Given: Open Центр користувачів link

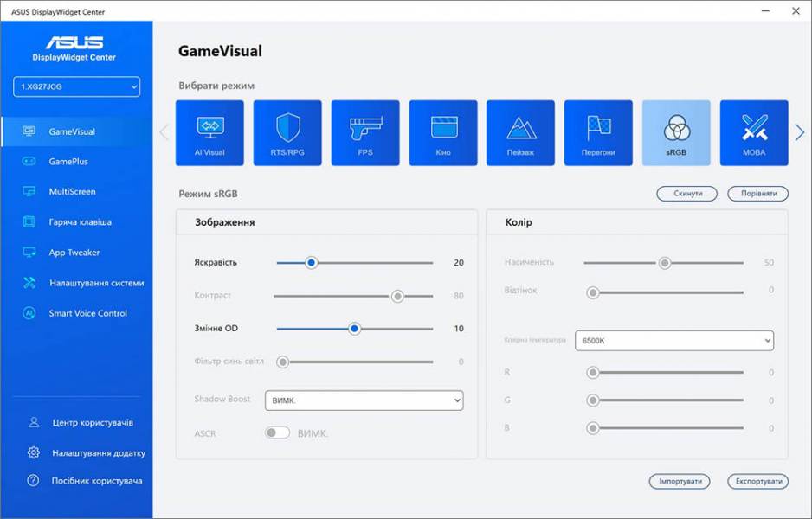Looking at the screenshot, I should pos(93,423).
